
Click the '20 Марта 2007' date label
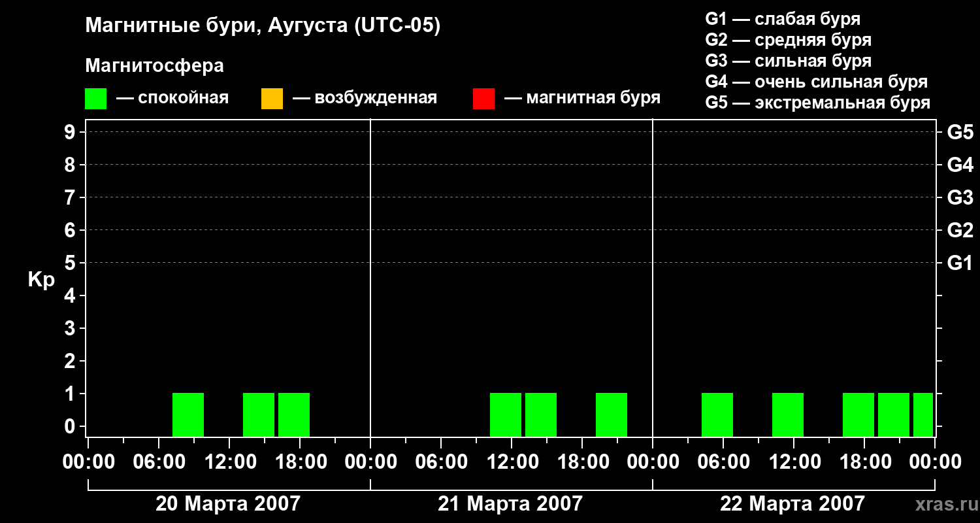(x=227, y=503)
